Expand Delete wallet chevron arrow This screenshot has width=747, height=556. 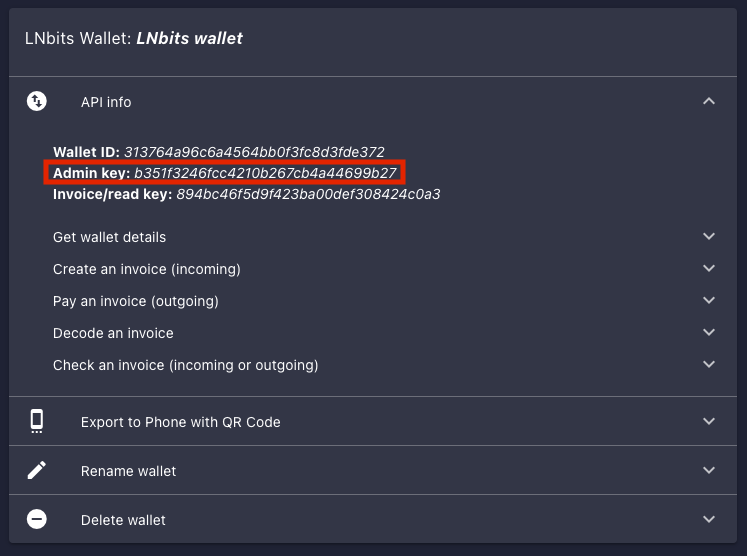coord(709,519)
